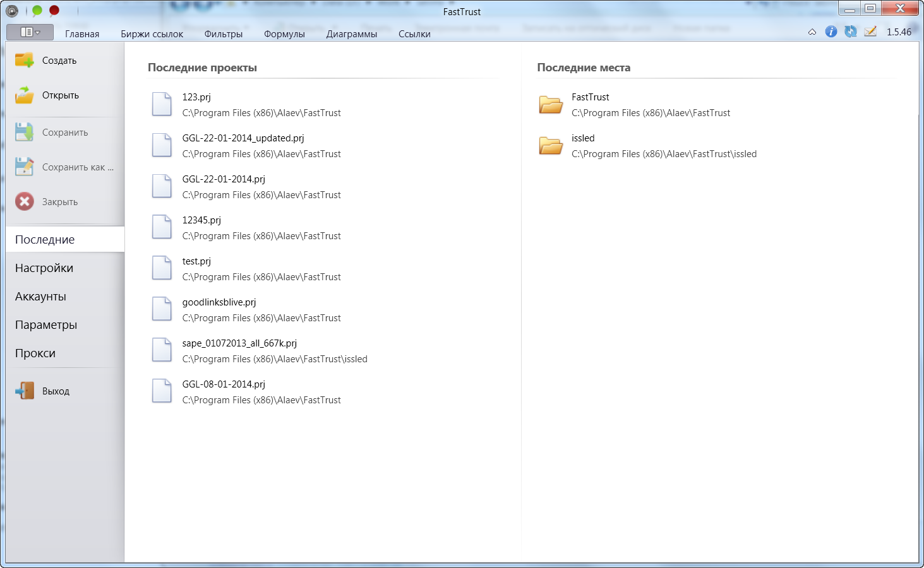This screenshot has height=568, width=924.
Task: Click the refresh update icon near version
Action: point(851,32)
